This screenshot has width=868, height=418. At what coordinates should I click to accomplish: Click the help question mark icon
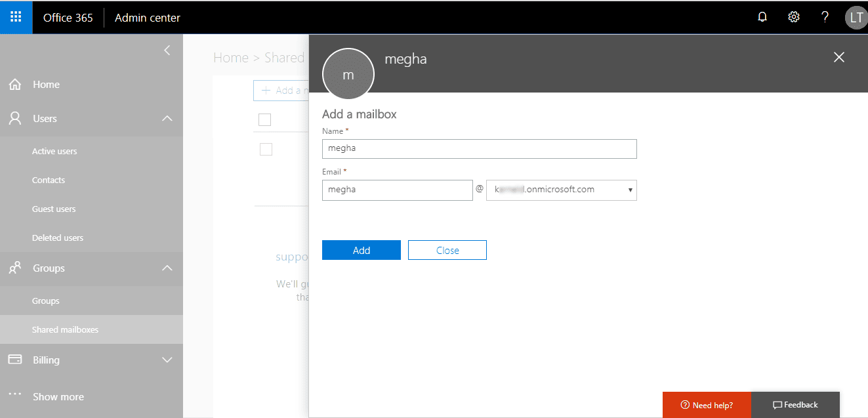(825, 18)
